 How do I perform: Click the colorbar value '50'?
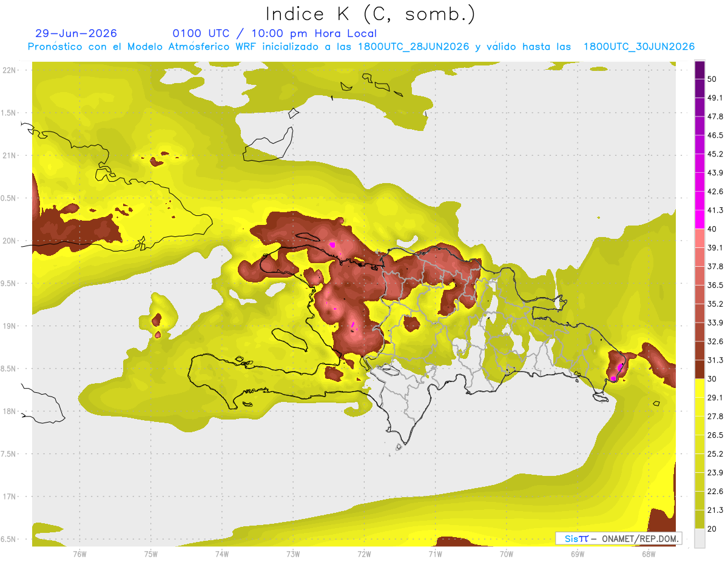(713, 79)
